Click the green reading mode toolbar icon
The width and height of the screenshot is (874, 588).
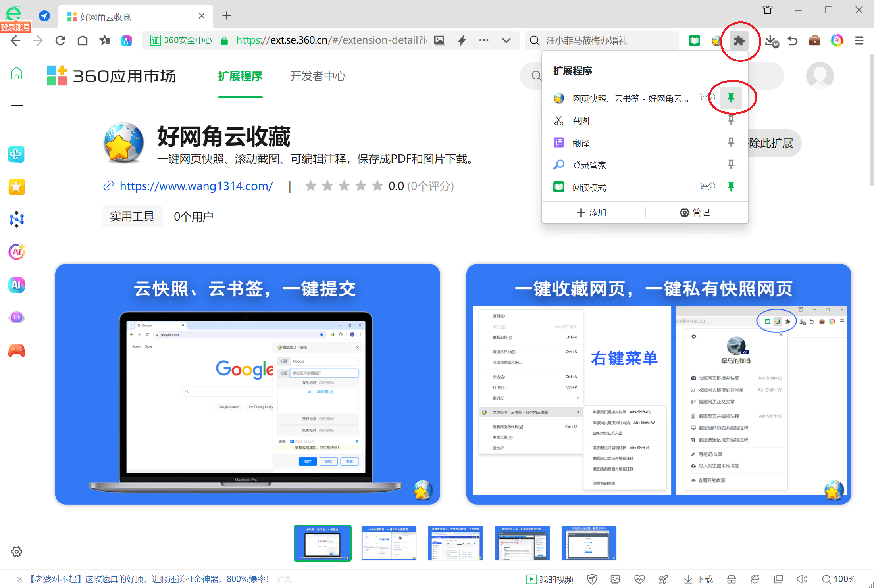[x=695, y=40]
